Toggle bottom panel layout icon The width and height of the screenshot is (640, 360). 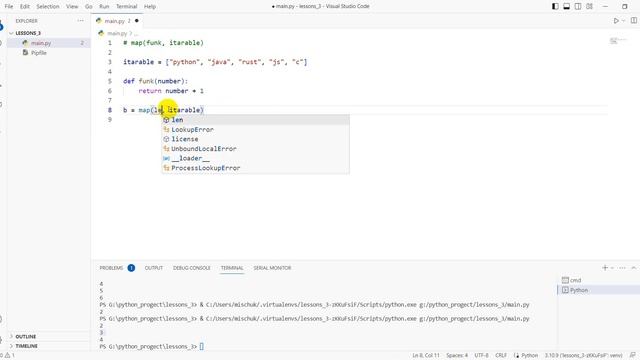click(567, 6)
